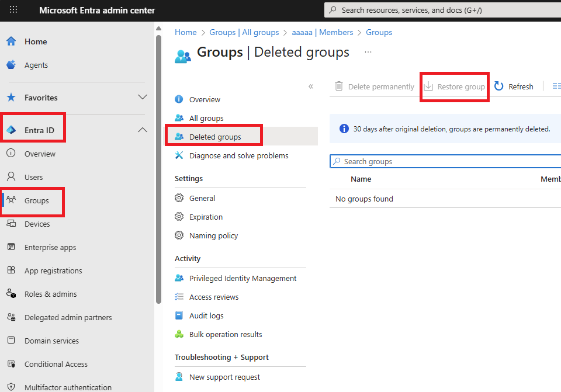Open the more options ellipsis beside title
Viewport: 561px width, 392px height.
coord(368,52)
